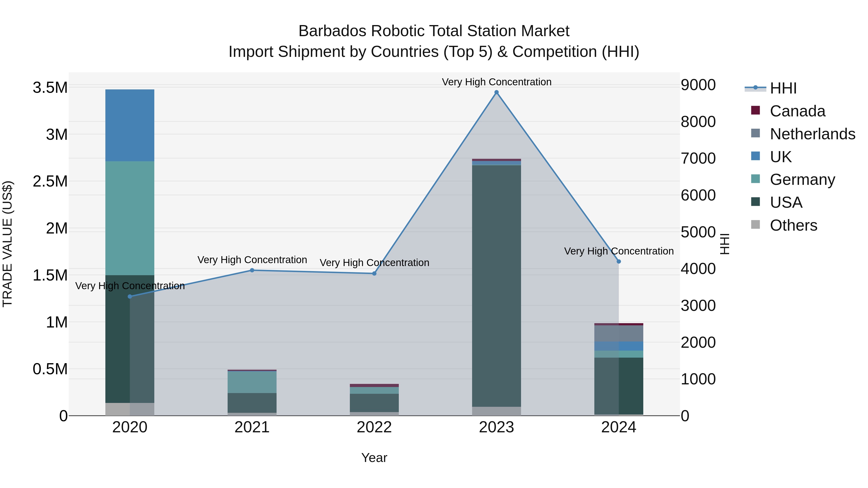Click the 'Year' x-axis title
This screenshot has width=868, height=488.
(374, 458)
